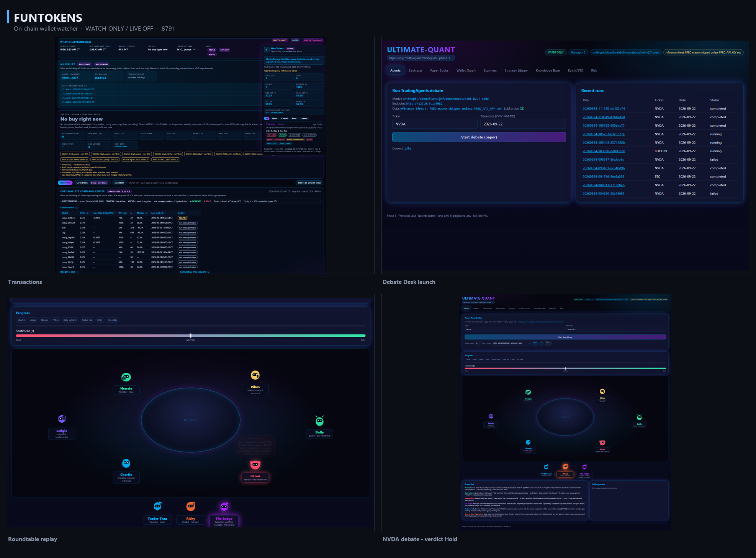The height and width of the screenshot is (558, 756).
Task: Select Trader Trax robot in Roundtable replay
Action: [x=157, y=506]
